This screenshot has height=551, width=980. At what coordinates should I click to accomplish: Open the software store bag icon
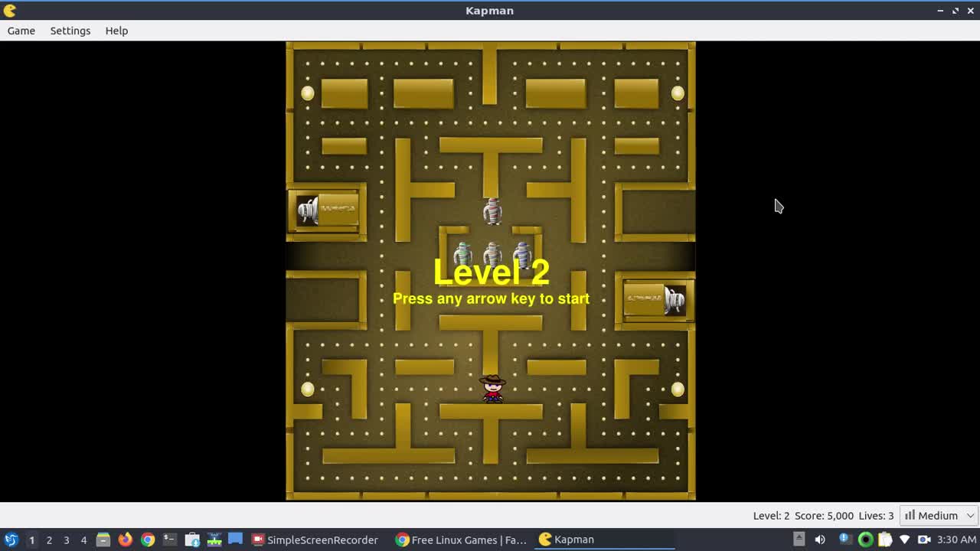point(192,540)
